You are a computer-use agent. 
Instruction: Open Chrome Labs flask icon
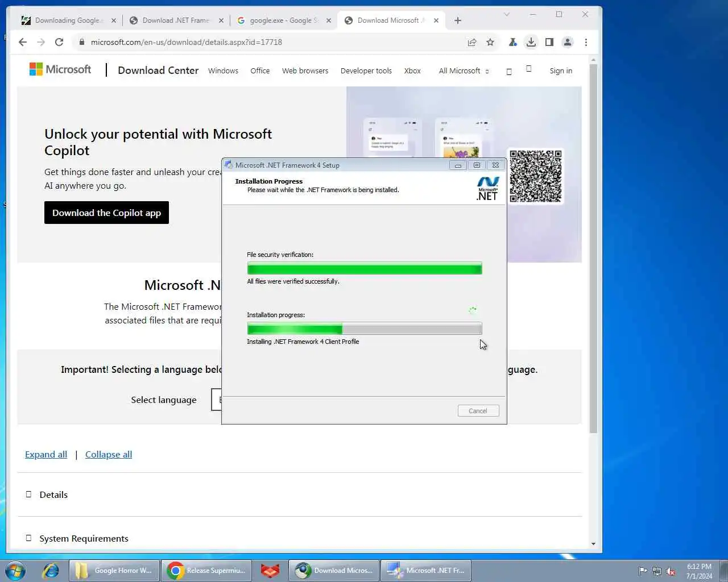(512, 42)
